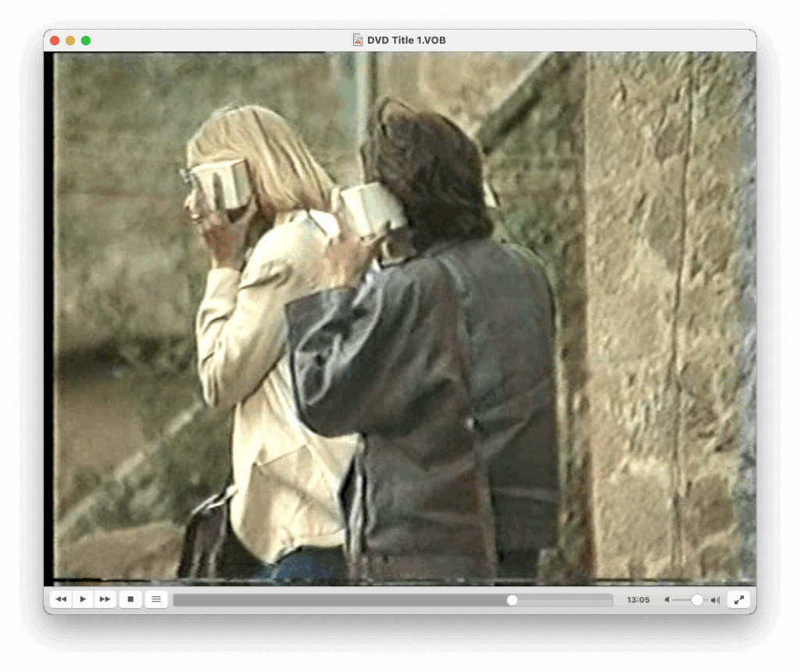
Task: Click the play button
Action: click(83, 599)
